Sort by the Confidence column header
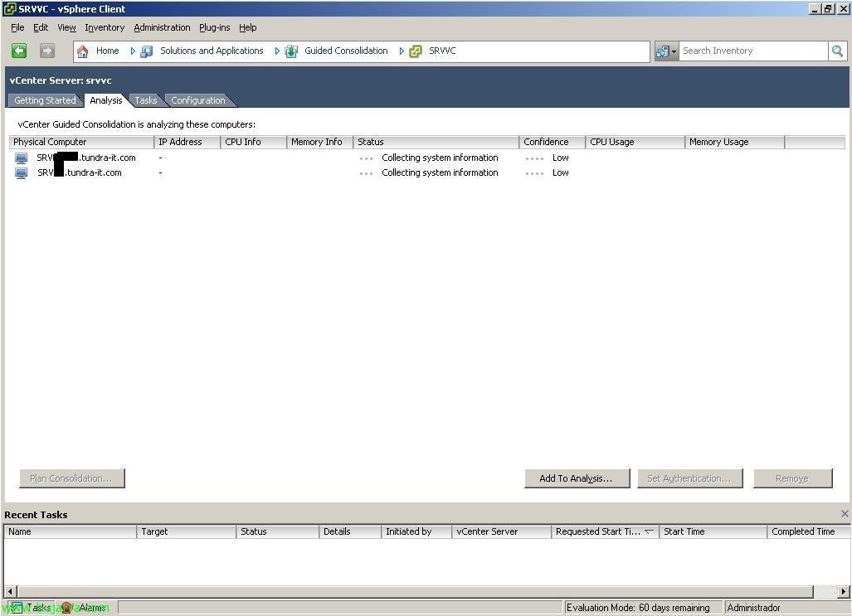The image size is (852, 616). [552, 142]
